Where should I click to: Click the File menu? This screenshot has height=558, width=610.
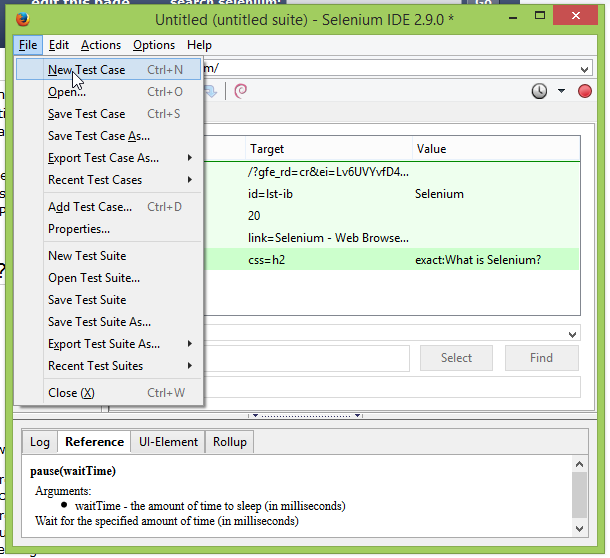pyautogui.click(x=28, y=45)
